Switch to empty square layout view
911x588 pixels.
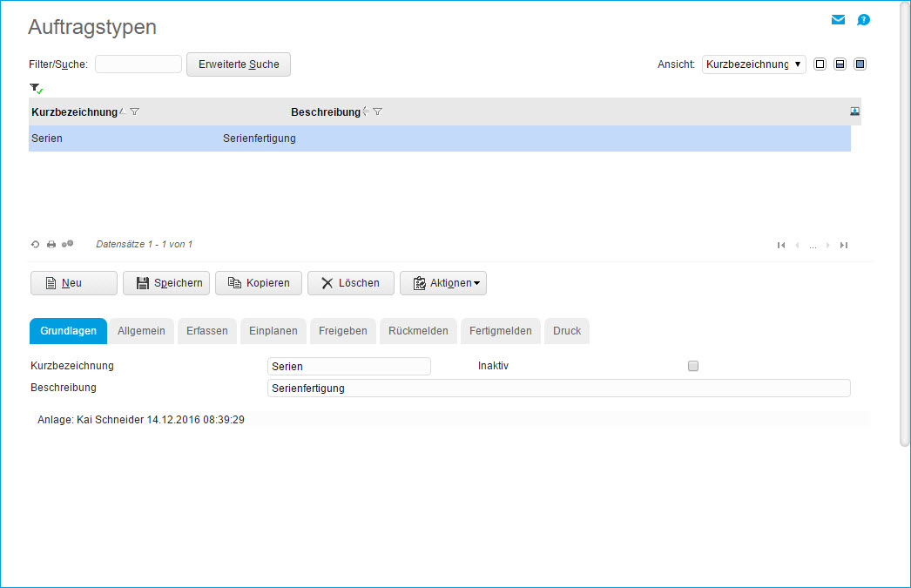point(820,64)
